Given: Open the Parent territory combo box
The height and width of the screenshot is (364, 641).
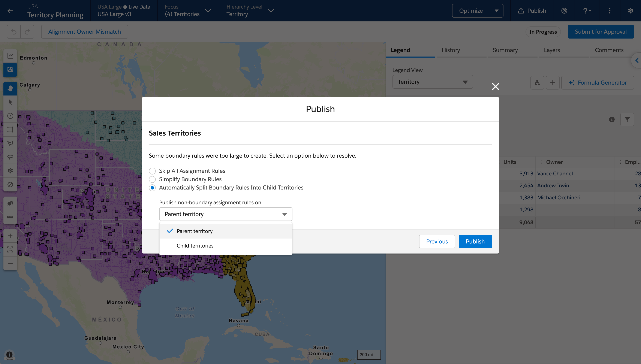Looking at the screenshot, I should tap(226, 214).
